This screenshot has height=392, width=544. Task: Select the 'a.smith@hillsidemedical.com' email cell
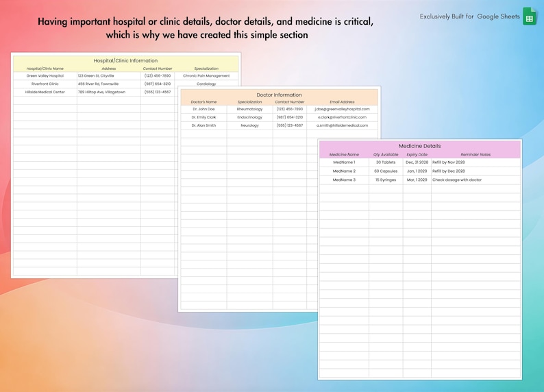click(x=342, y=125)
